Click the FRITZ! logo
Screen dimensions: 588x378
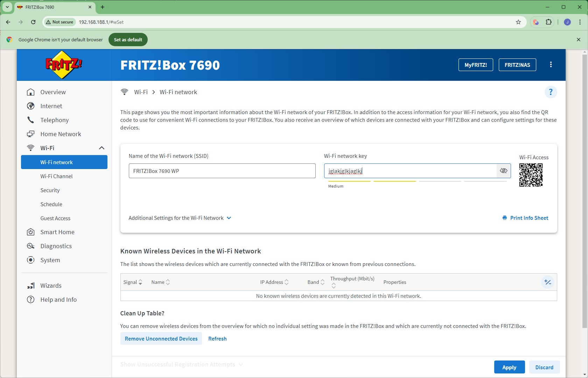click(x=64, y=65)
